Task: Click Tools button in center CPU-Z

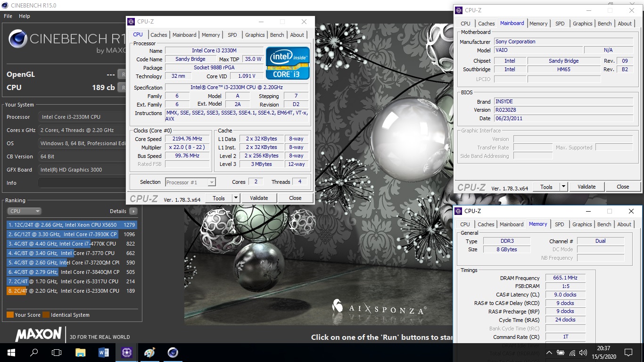Action: [219, 198]
